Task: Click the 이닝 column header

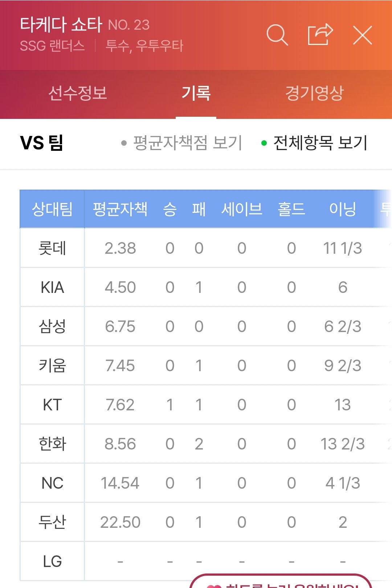Action: [343, 209]
